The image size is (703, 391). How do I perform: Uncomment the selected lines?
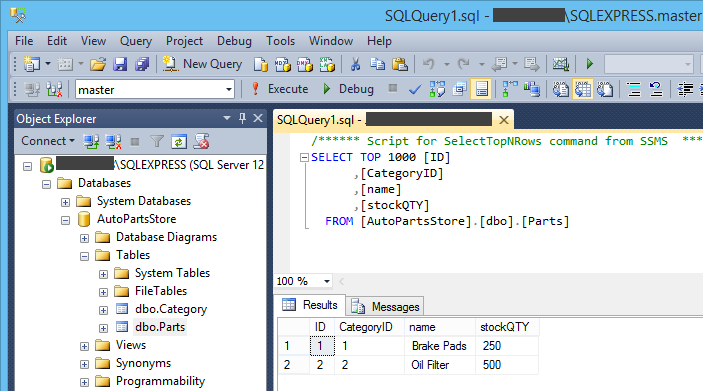656,90
